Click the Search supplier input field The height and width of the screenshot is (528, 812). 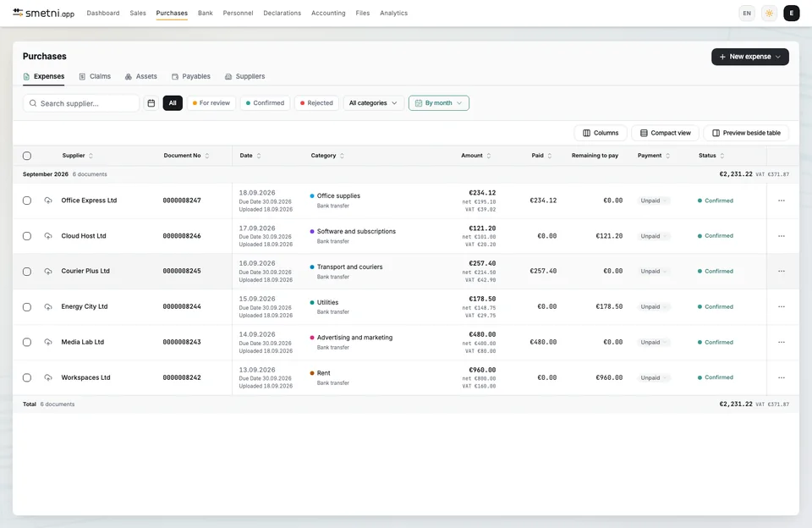click(81, 103)
